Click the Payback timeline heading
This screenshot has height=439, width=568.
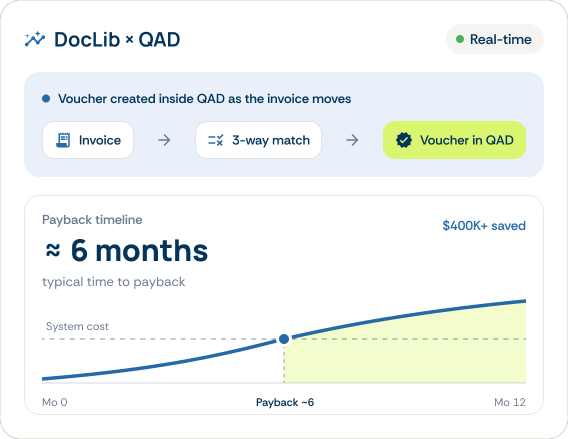pos(92,220)
